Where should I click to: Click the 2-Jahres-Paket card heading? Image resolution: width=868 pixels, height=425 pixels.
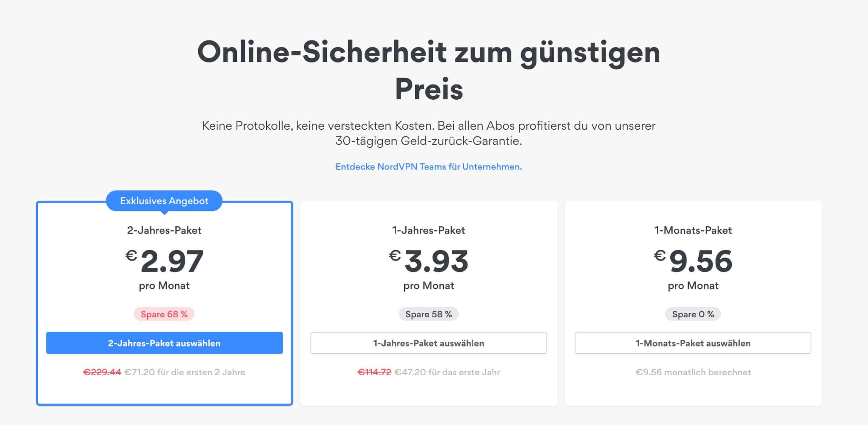click(165, 230)
